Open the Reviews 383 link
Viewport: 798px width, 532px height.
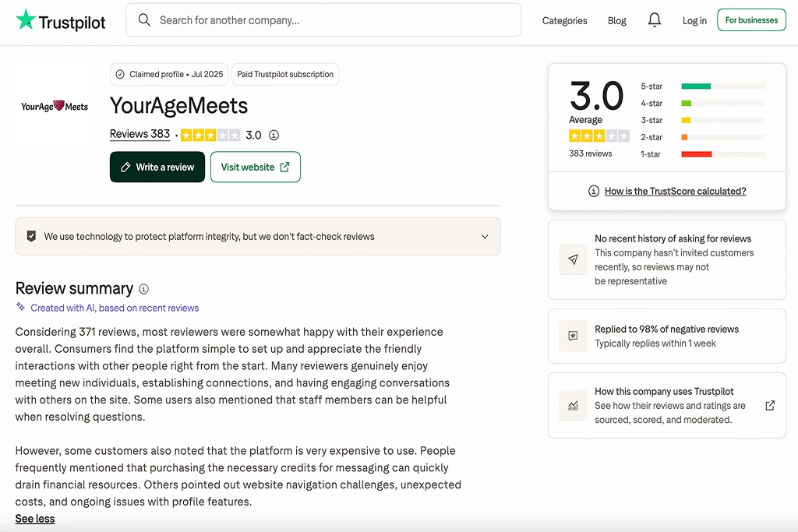pyautogui.click(x=140, y=134)
